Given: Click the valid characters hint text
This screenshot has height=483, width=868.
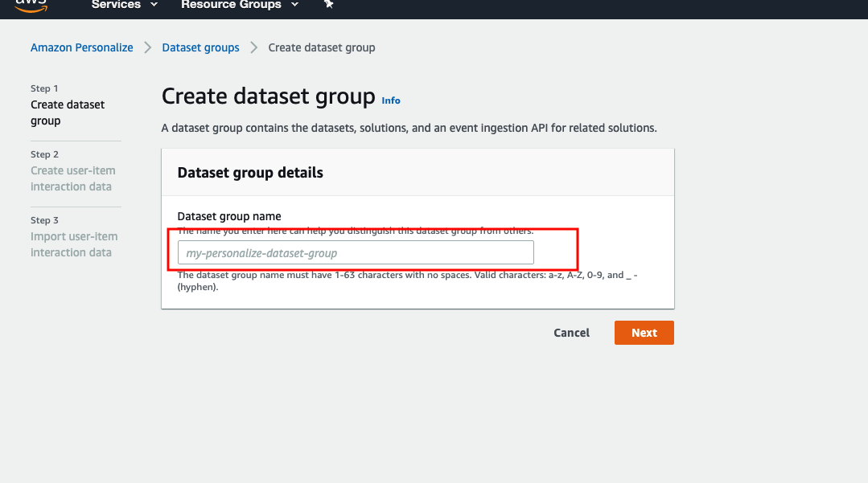Looking at the screenshot, I should click(x=407, y=281).
